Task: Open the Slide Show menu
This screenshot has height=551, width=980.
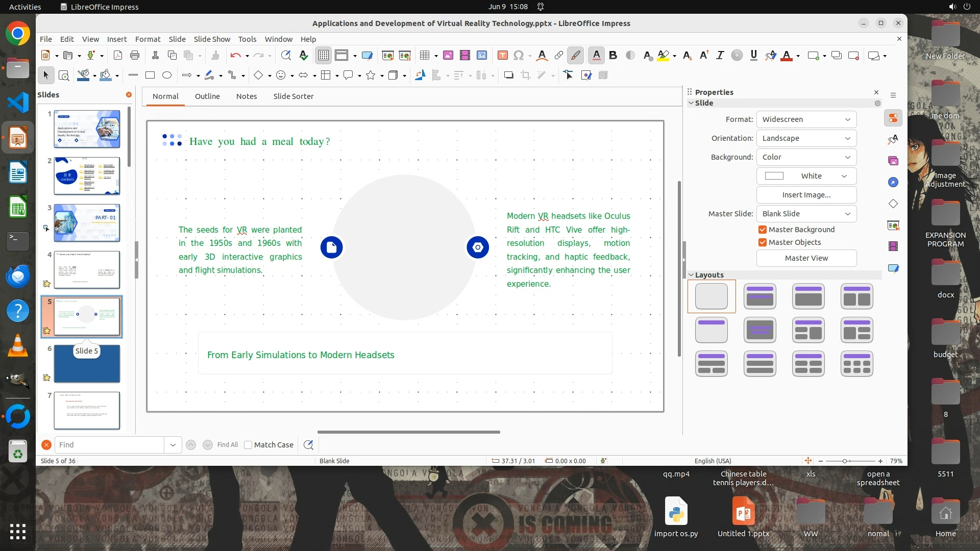Action: [x=212, y=39]
